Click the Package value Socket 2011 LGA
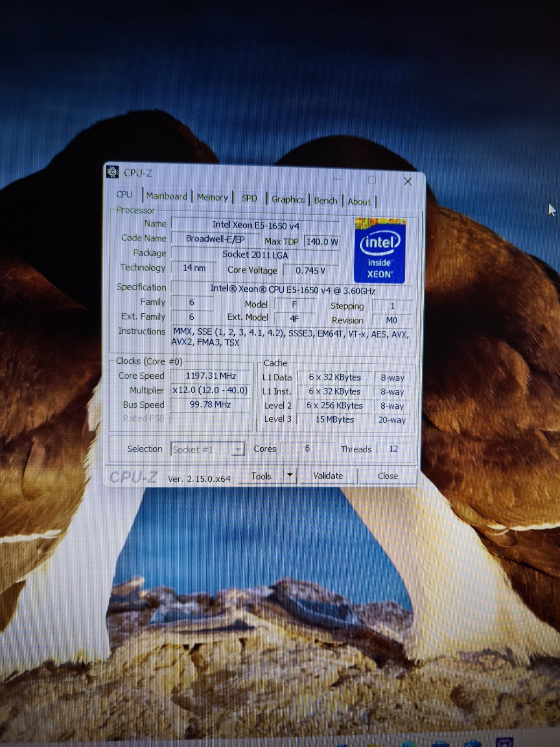Screen dimensions: 560x747 point(255,254)
